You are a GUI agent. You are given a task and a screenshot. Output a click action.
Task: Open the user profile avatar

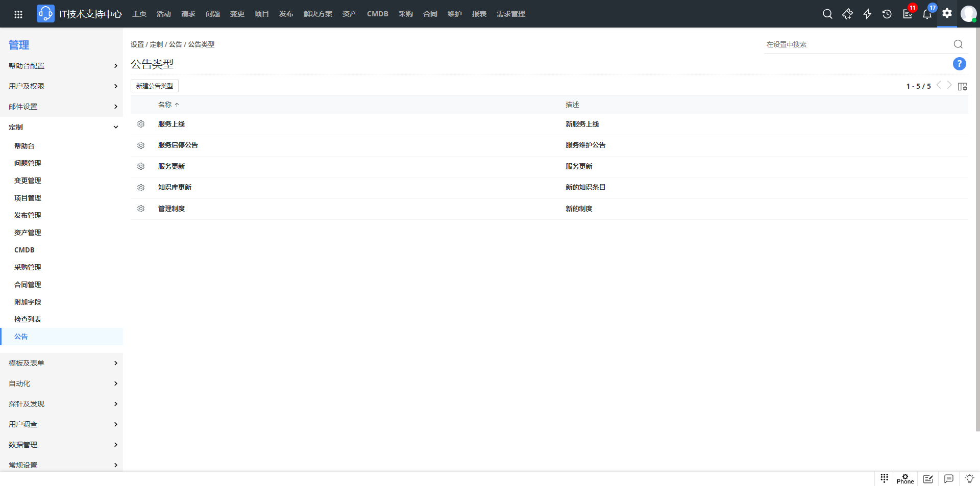pyautogui.click(x=968, y=14)
